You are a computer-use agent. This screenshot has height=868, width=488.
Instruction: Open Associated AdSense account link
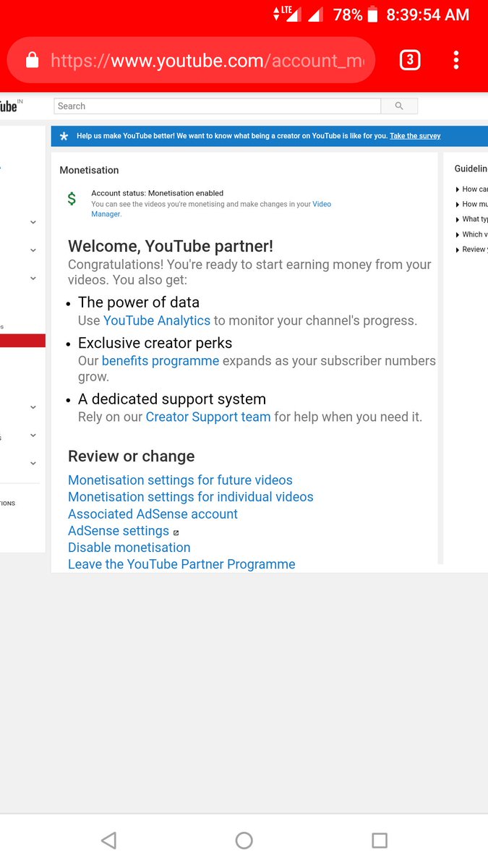pos(153,514)
